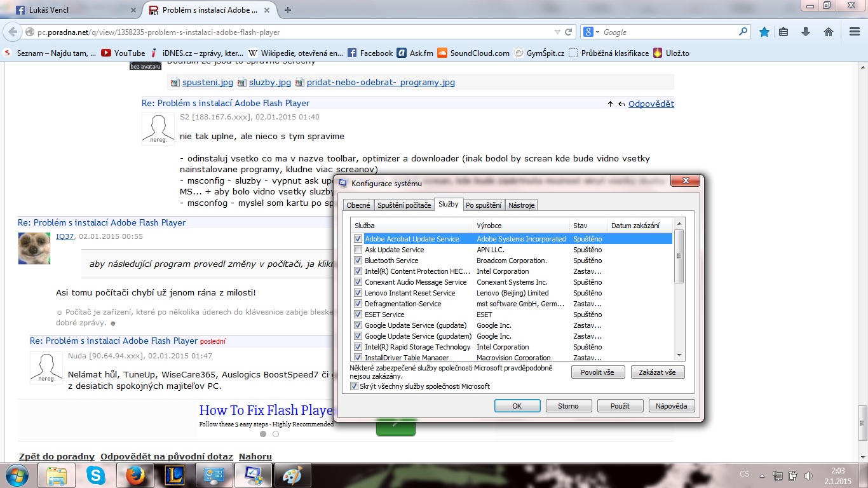Switch to the Po spuštění tab
The image size is (868, 488).
point(484,205)
